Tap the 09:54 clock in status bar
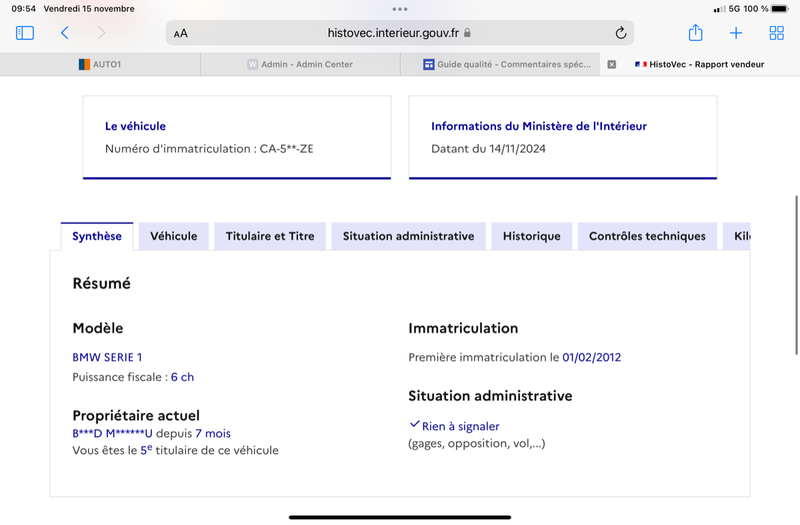This screenshot has height=525, width=800. point(23,9)
